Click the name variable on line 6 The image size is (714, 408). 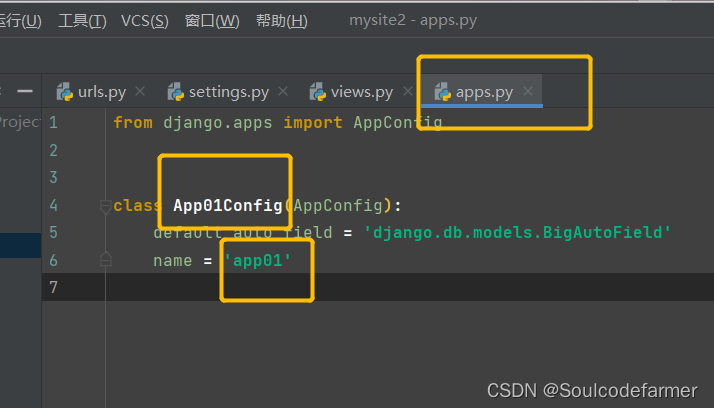[173, 260]
